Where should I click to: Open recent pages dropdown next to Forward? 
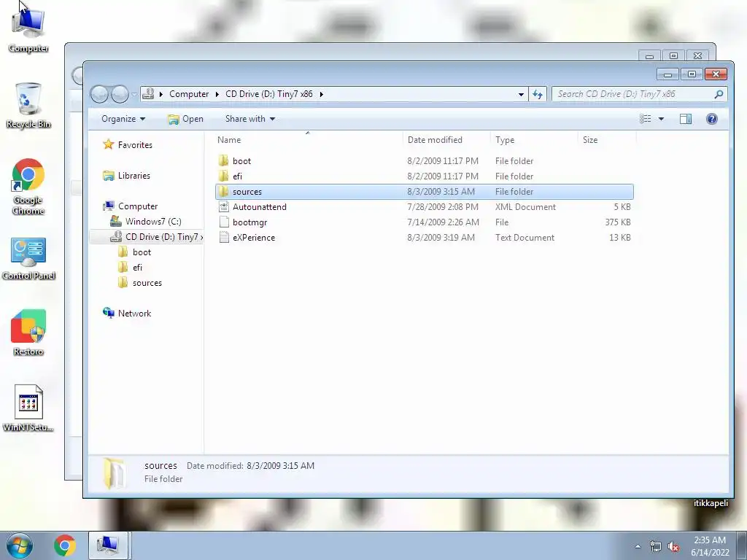click(x=134, y=94)
